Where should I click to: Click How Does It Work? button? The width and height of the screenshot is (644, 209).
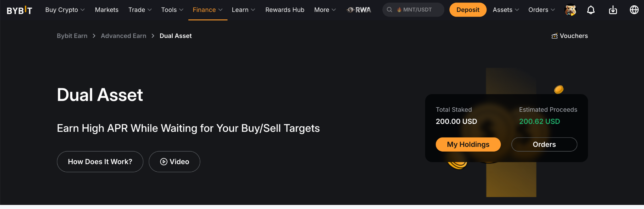click(x=100, y=162)
